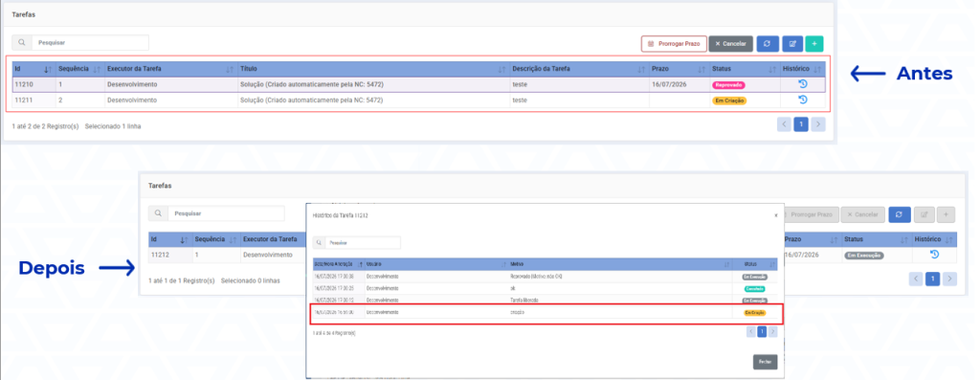Click the greyed-out Cancelar button in the lower panel

[x=862, y=214]
